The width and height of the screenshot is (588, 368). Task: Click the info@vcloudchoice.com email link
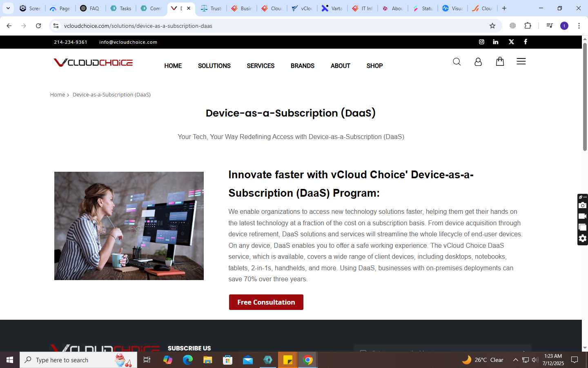[128, 42]
